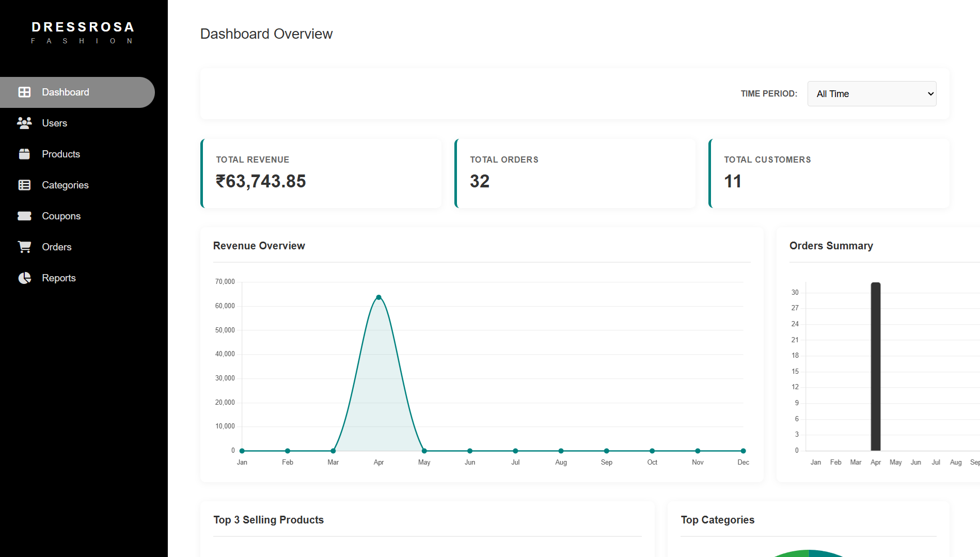The width and height of the screenshot is (980, 557).
Task: Open the Orders page
Action: tap(56, 247)
